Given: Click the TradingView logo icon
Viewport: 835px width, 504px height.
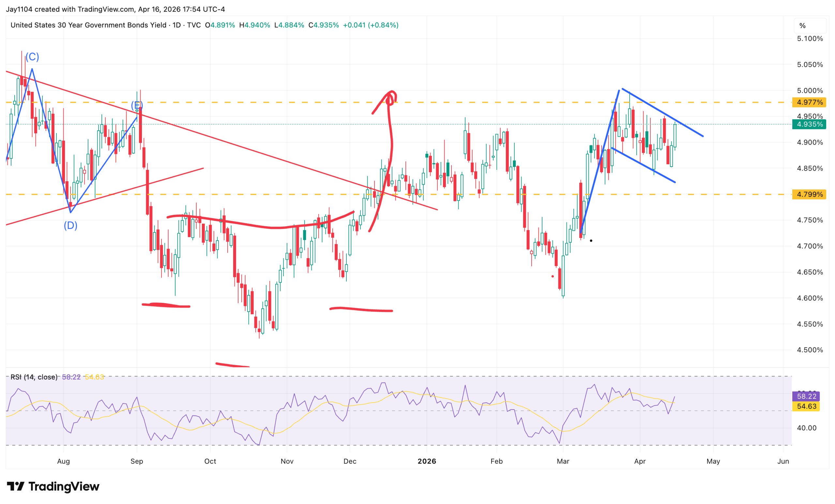Looking at the screenshot, I should tap(16, 486).
